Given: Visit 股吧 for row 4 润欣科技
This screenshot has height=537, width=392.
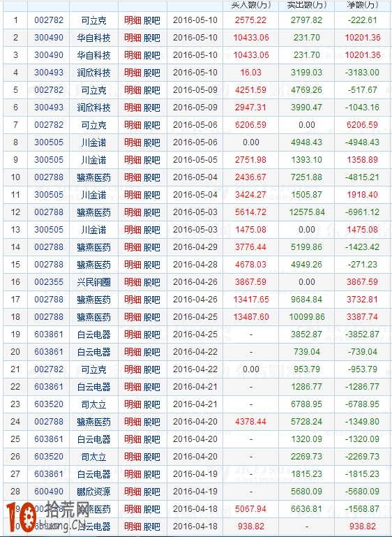Looking at the screenshot, I should pyautogui.click(x=151, y=73).
